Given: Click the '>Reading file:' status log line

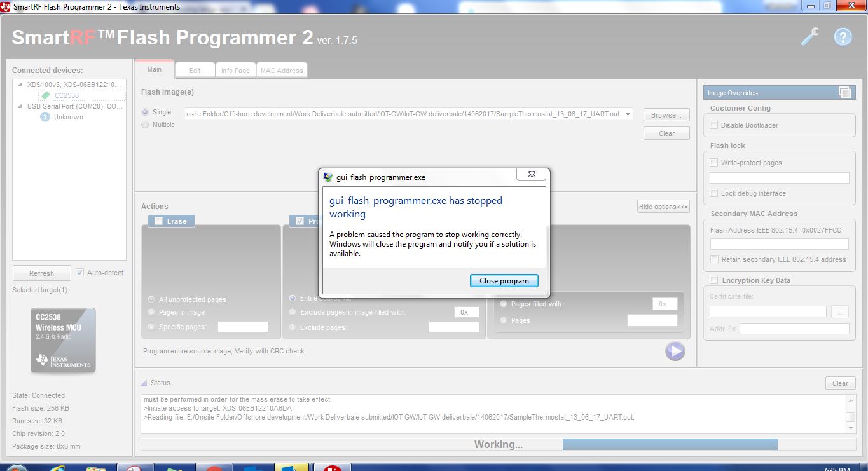Looking at the screenshot, I should coord(389,417).
